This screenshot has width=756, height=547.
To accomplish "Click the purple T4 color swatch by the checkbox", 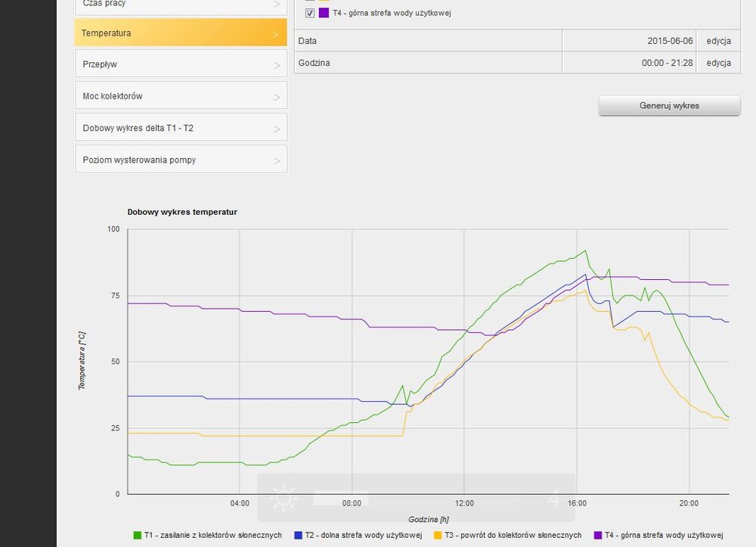I will [324, 13].
